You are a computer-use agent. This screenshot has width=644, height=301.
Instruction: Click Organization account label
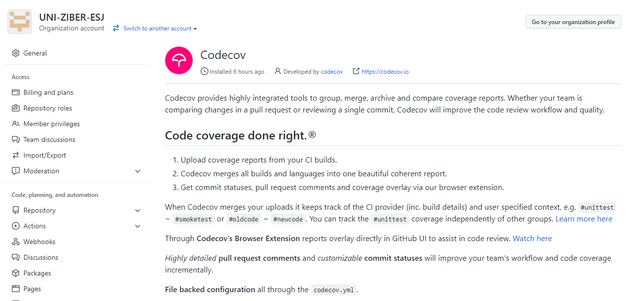(72, 28)
